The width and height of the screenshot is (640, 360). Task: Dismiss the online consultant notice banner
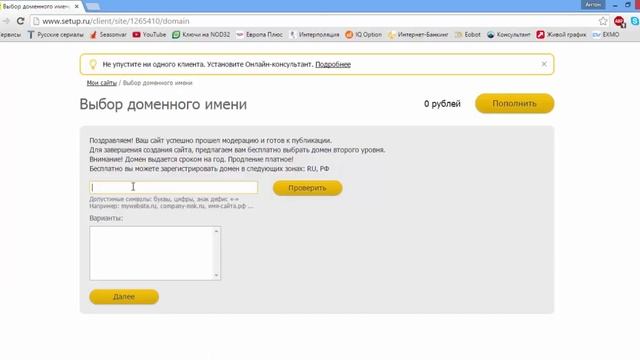coord(544,64)
